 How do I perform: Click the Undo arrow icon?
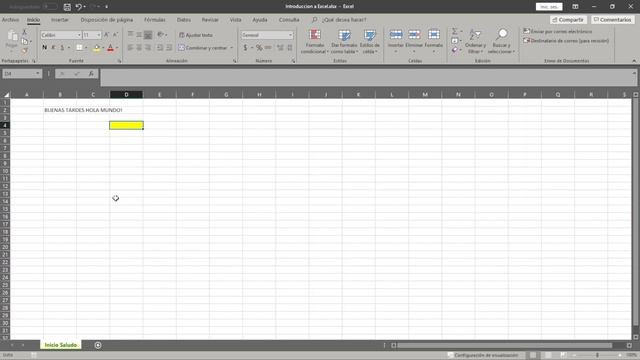[78, 7]
